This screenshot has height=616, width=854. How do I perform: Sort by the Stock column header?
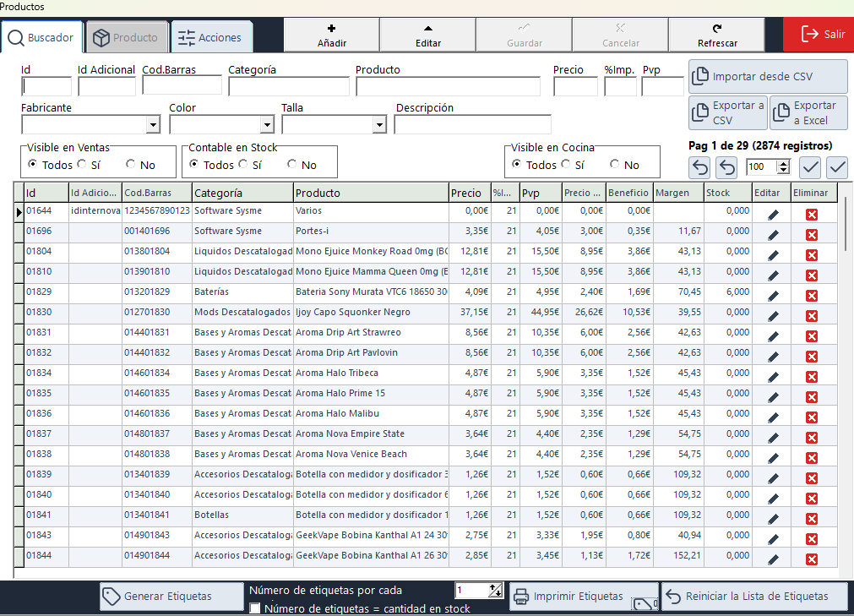727,193
